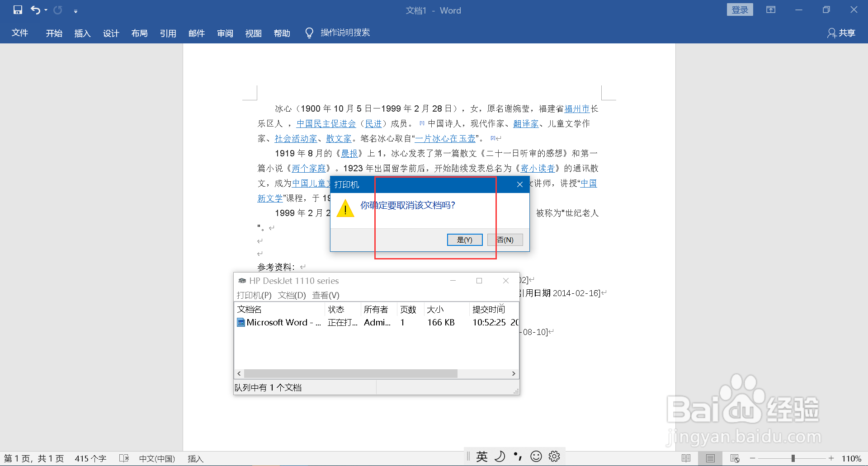868x466 pixels.
Task: Click print queue scroll right arrow
Action: pos(514,373)
